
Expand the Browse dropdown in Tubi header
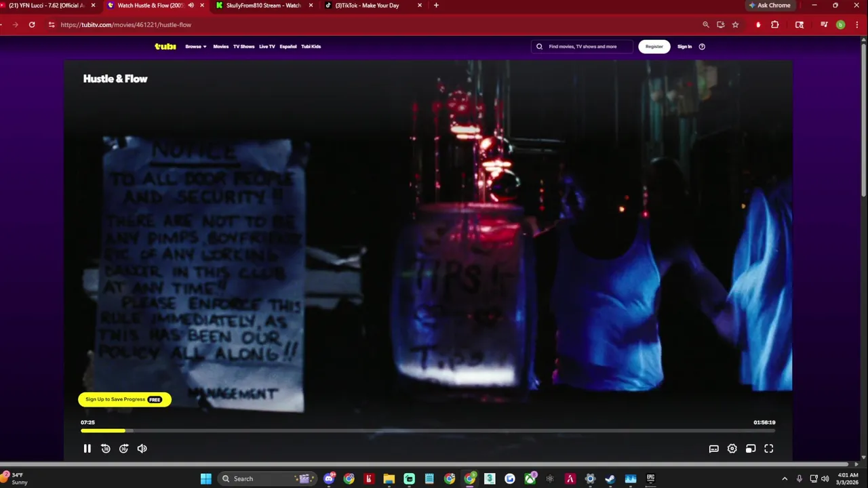196,47
